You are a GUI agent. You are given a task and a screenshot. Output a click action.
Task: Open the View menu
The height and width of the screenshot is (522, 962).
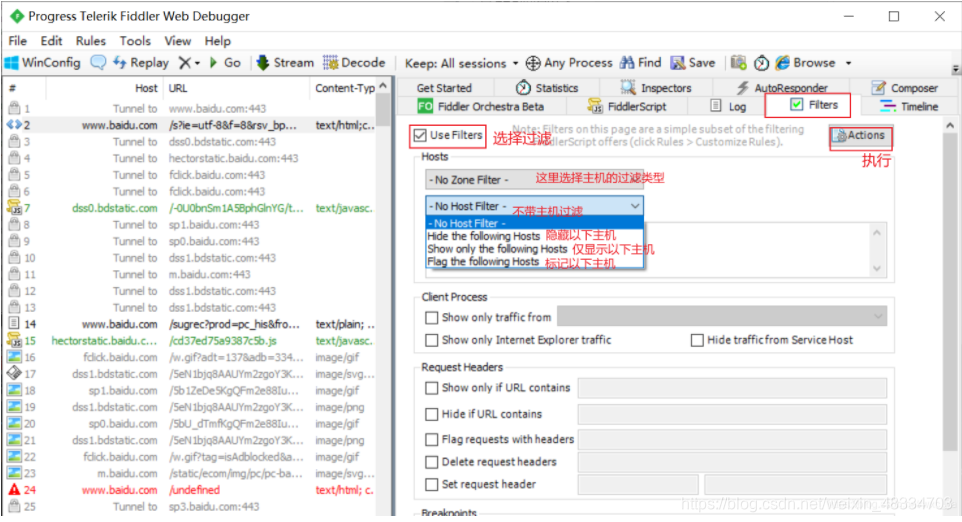178,40
